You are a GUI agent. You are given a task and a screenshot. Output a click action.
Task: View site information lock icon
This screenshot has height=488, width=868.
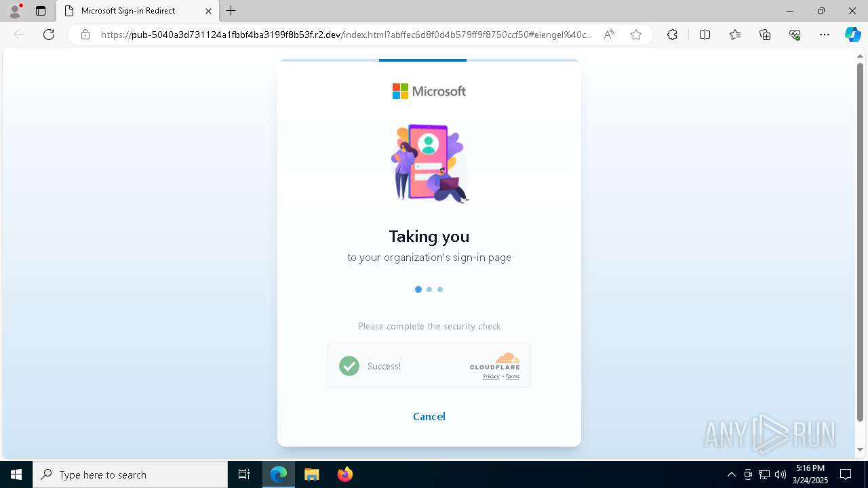point(85,35)
